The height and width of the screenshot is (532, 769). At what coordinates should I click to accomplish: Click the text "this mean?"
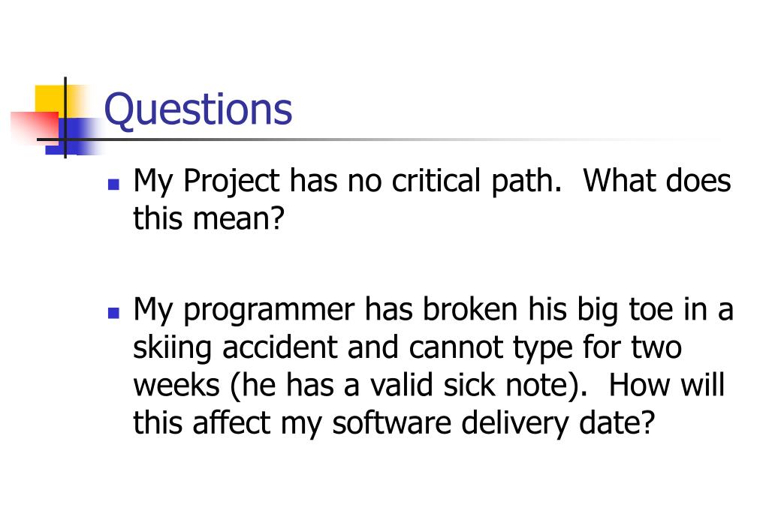pos(209,218)
